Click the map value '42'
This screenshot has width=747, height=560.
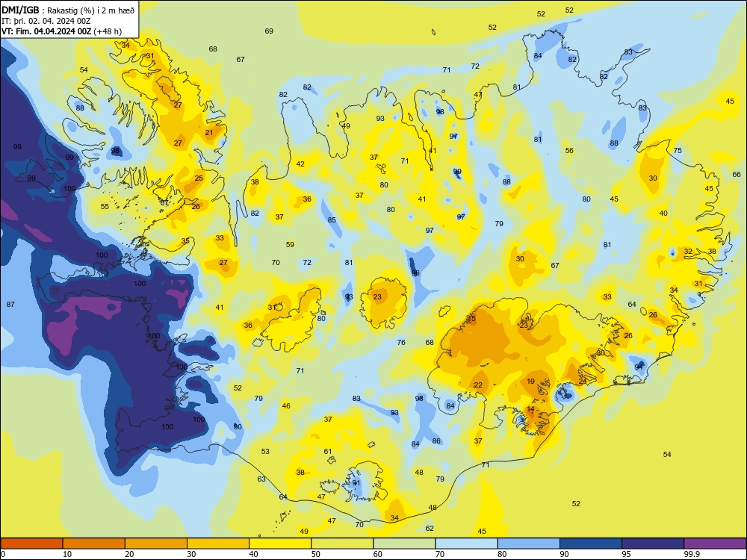300,164
